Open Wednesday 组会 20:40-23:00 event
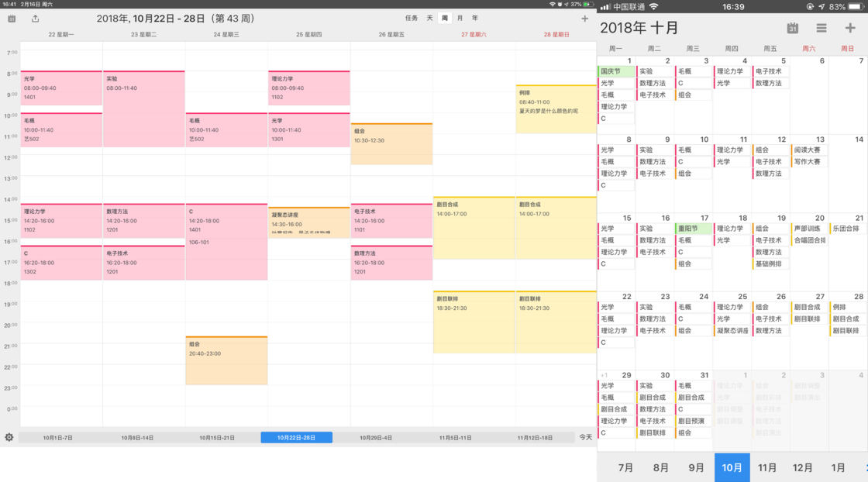 (x=226, y=360)
